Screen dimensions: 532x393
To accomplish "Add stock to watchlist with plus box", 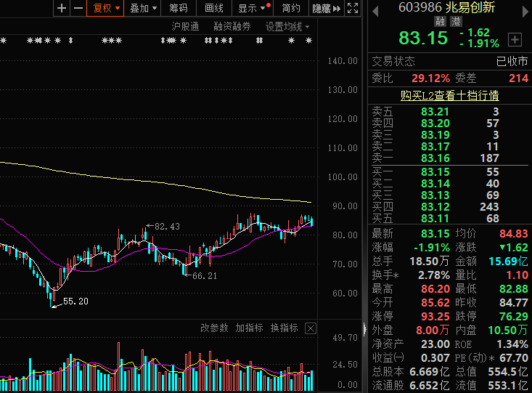I will (515, 39).
